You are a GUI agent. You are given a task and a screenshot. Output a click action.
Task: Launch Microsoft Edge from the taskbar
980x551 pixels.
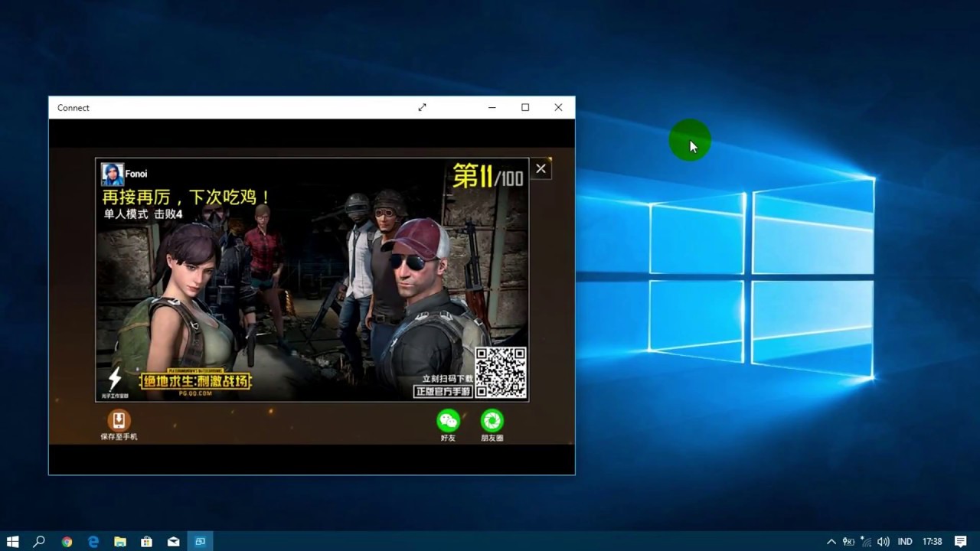93,541
